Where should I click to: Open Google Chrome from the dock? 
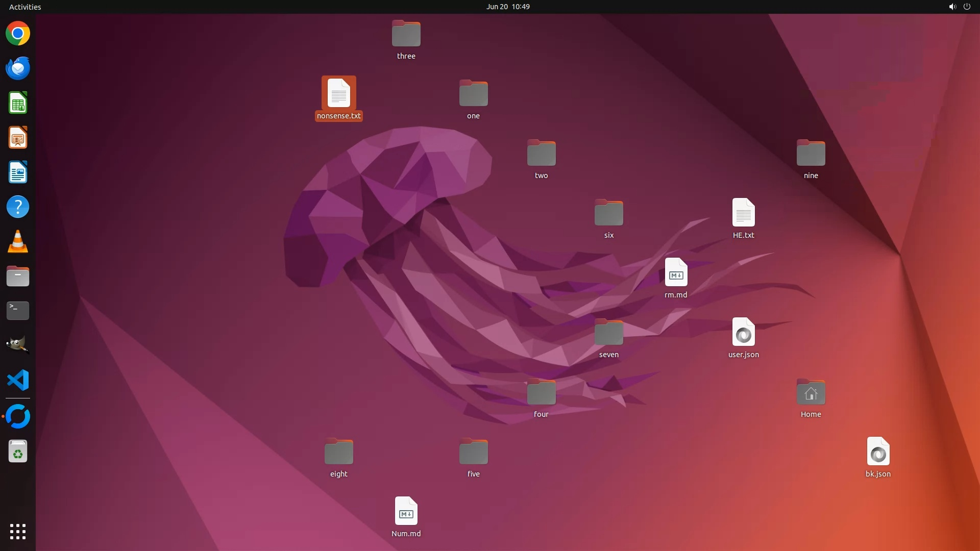18,34
